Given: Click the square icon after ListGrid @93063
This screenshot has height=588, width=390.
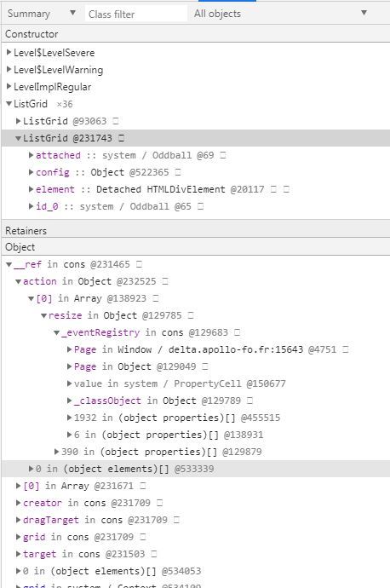Looking at the screenshot, I should pyautogui.click(x=116, y=121).
